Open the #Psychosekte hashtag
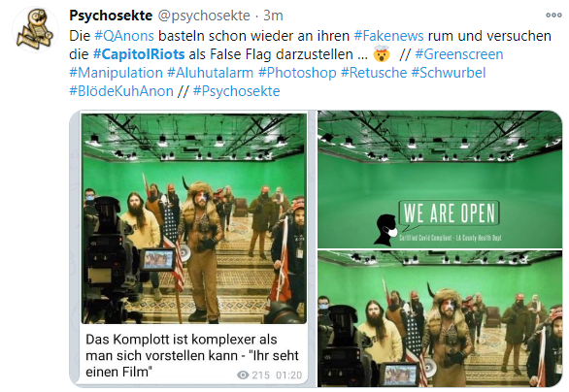The width and height of the screenshot is (569, 392). tap(236, 91)
